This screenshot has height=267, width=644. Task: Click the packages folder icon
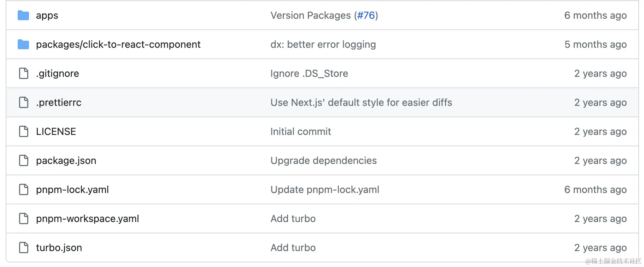(x=23, y=44)
